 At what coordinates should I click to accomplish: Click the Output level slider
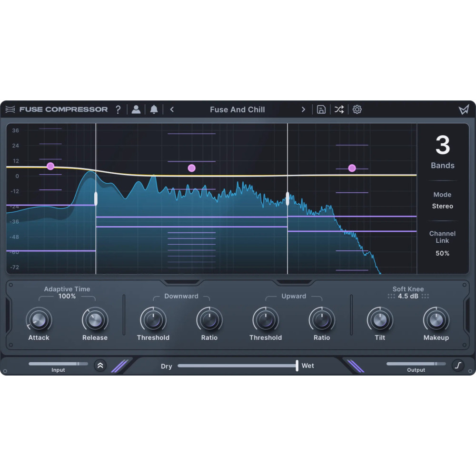[x=416, y=364]
